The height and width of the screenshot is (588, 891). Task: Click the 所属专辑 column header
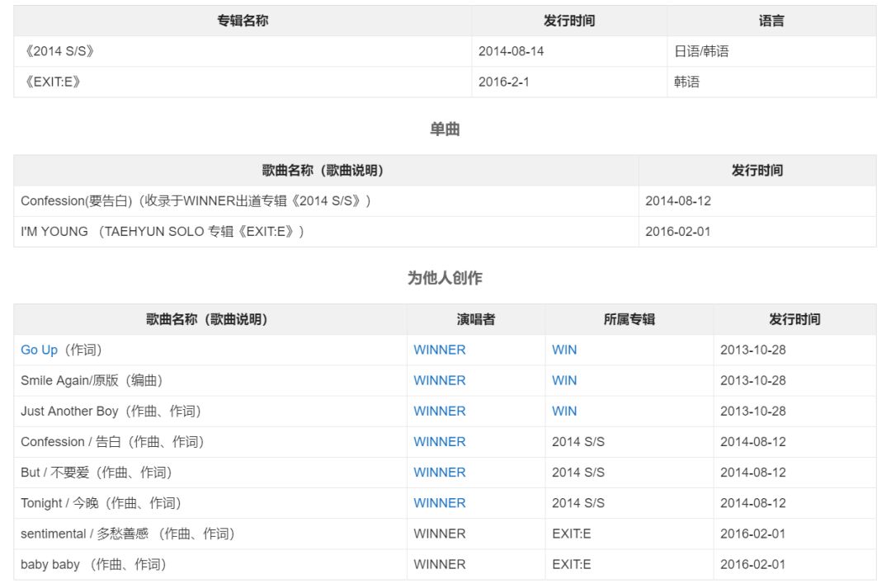tap(629, 319)
